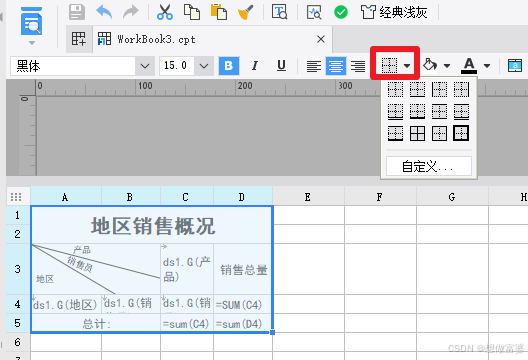The image size is (528, 360).
Task: Click the chart magnifier analysis icon
Action: point(314,12)
